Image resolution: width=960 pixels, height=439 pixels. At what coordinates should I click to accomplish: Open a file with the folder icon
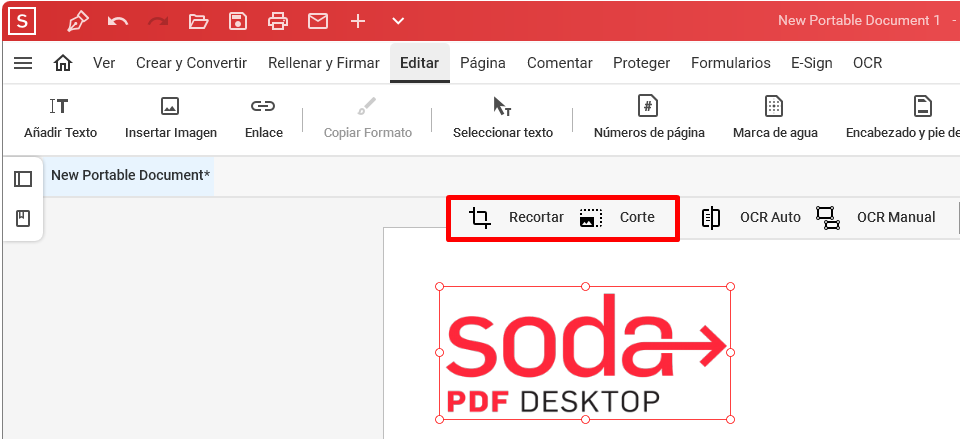click(198, 21)
